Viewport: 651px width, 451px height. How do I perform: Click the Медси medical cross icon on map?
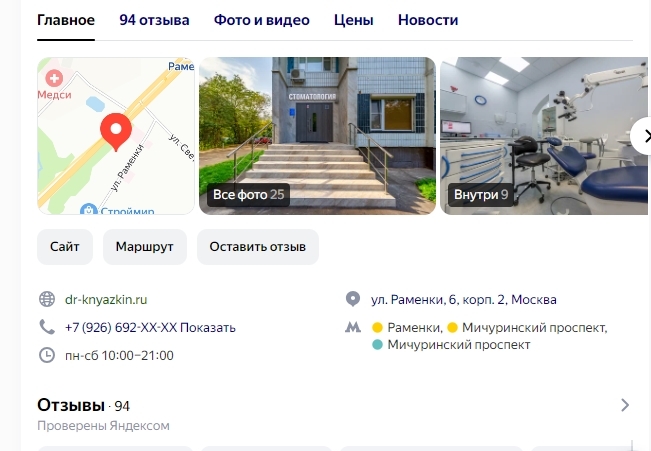tap(54, 78)
